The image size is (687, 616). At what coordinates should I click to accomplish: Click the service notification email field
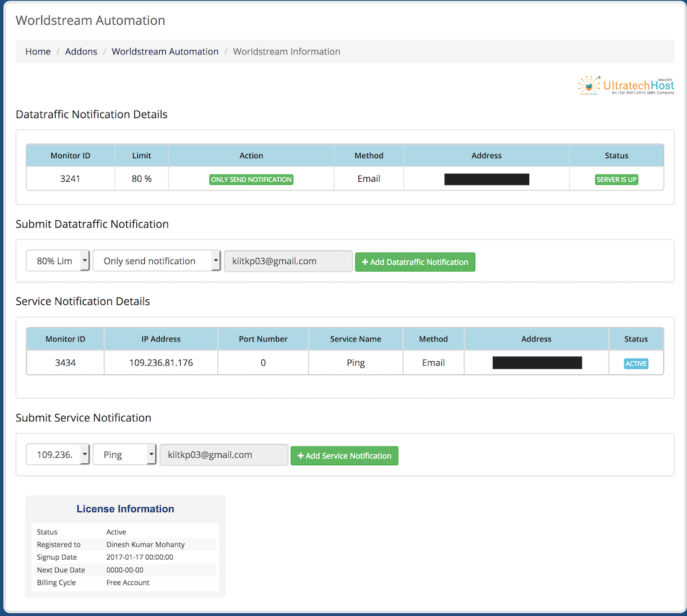click(223, 454)
